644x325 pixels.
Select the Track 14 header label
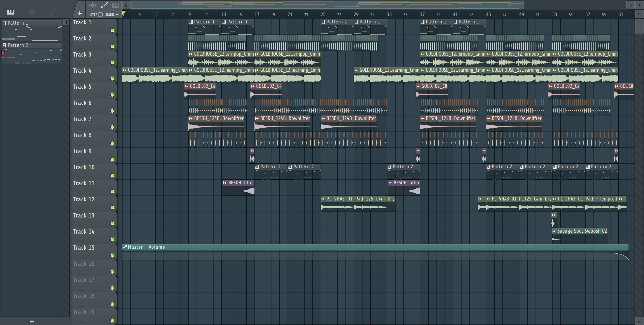click(x=84, y=232)
